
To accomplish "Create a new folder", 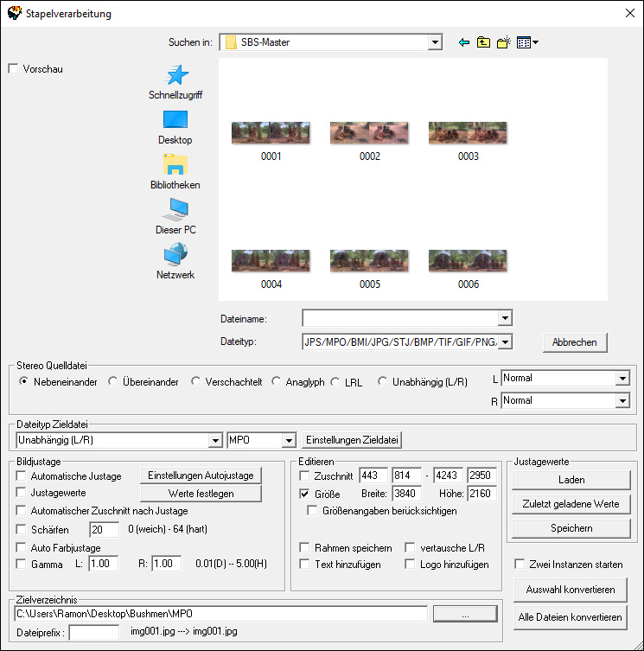I will click(x=503, y=41).
